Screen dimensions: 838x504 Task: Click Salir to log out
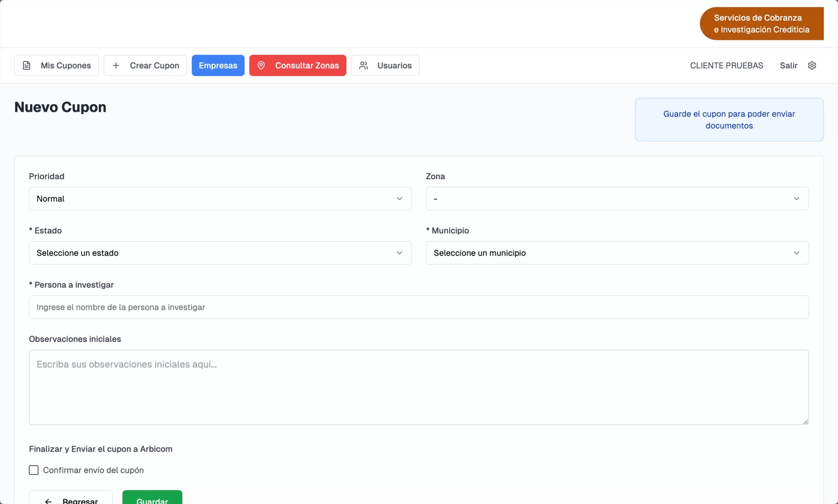(788, 65)
